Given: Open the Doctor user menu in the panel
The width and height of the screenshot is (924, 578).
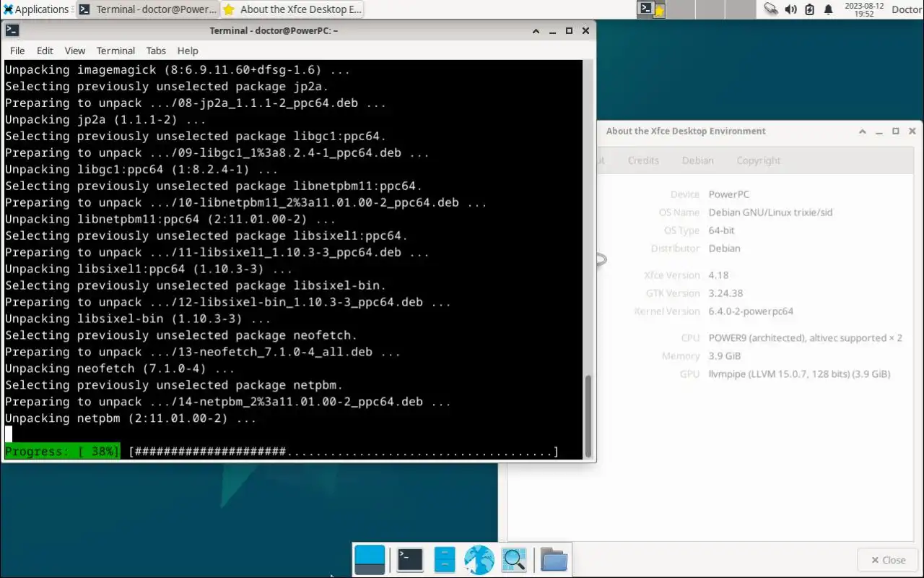Looking at the screenshot, I should coord(907,9).
